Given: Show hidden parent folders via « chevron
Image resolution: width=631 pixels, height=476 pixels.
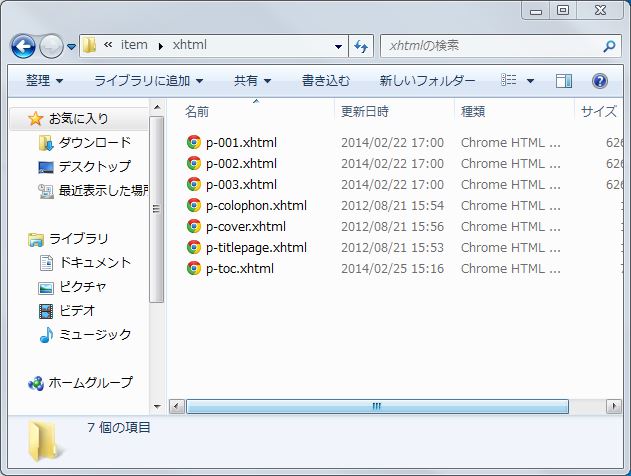Looking at the screenshot, I should [x=108, y=45].
